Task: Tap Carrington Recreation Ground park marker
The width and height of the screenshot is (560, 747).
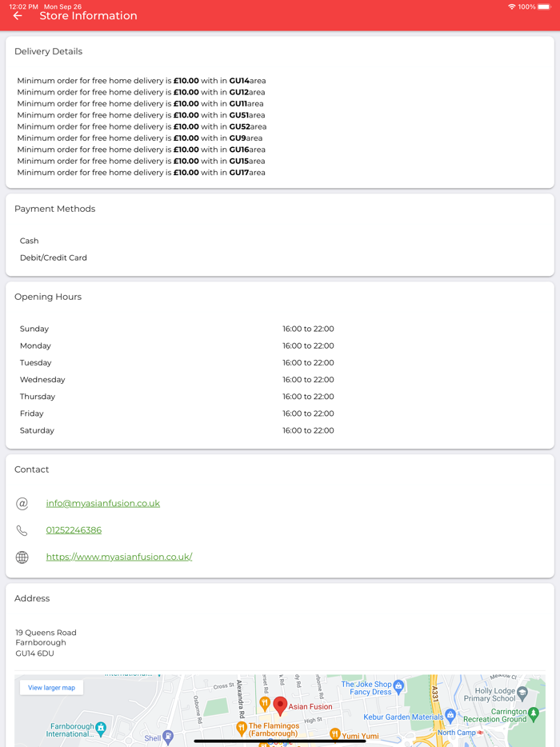Action: coord(534,712)
